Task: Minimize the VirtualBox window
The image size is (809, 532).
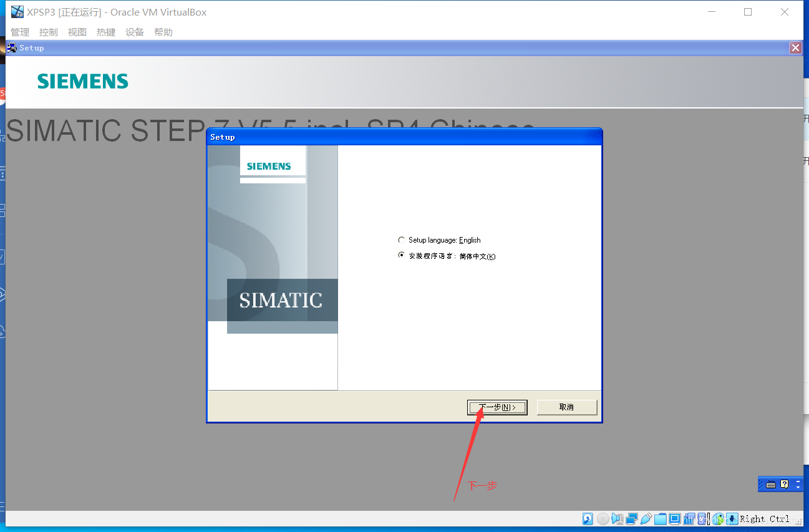Action: coord(711,12)
